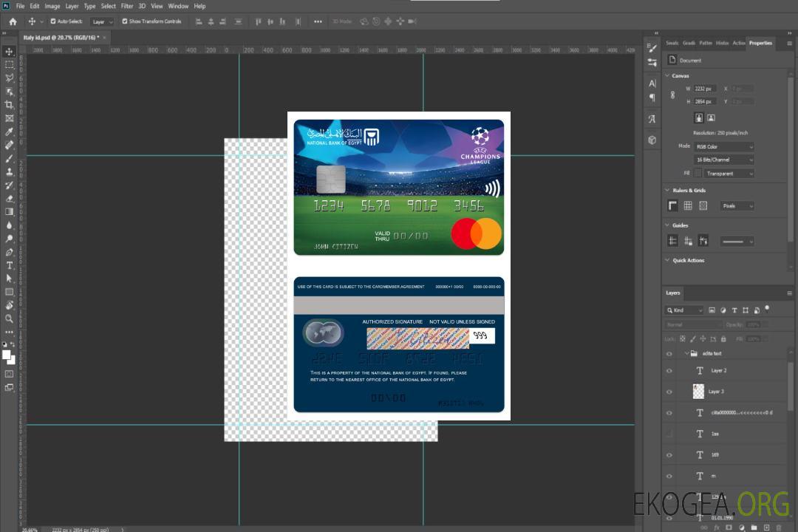
Task: Click the delete layer trash icon
Action: coord(779,528)
